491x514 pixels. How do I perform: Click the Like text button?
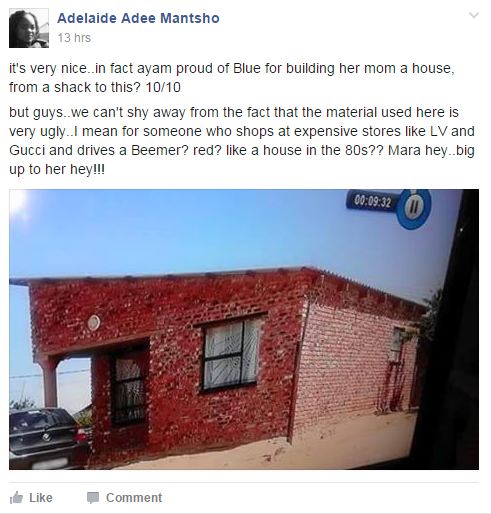[41, 498]
